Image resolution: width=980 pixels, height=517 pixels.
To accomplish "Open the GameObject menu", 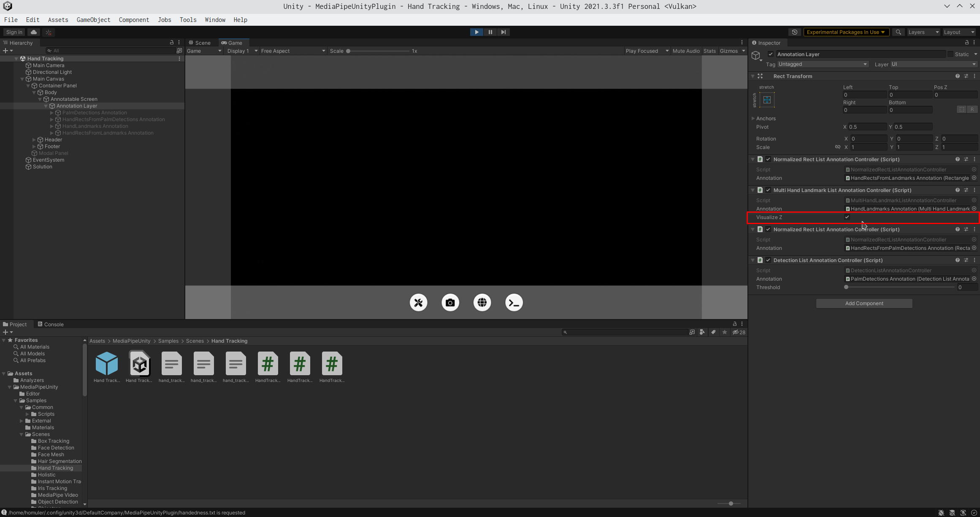I will (x=93, y=20).
